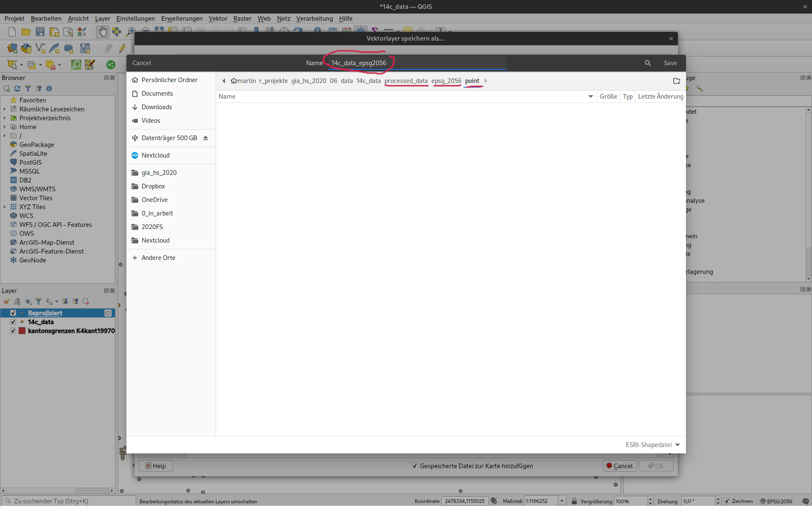Click the file Name input field
The width and height of the screenshot is (812, 508).
[417, 63]
